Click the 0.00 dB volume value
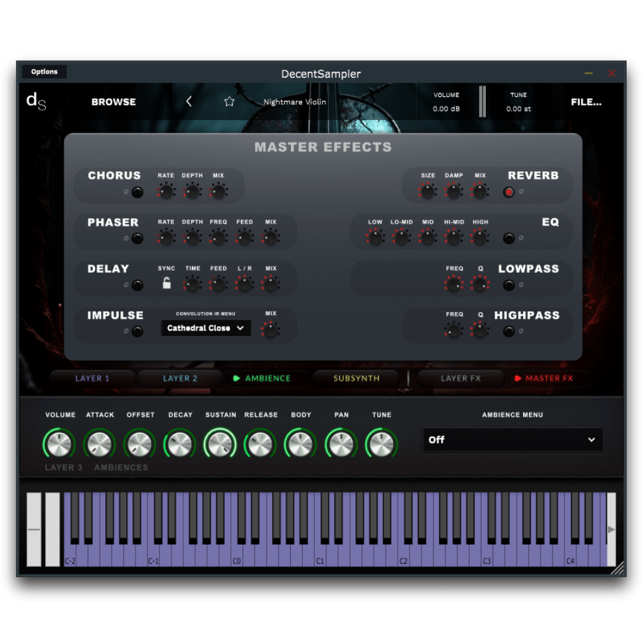Screen dimensions: 644x644 click(446, 109)
